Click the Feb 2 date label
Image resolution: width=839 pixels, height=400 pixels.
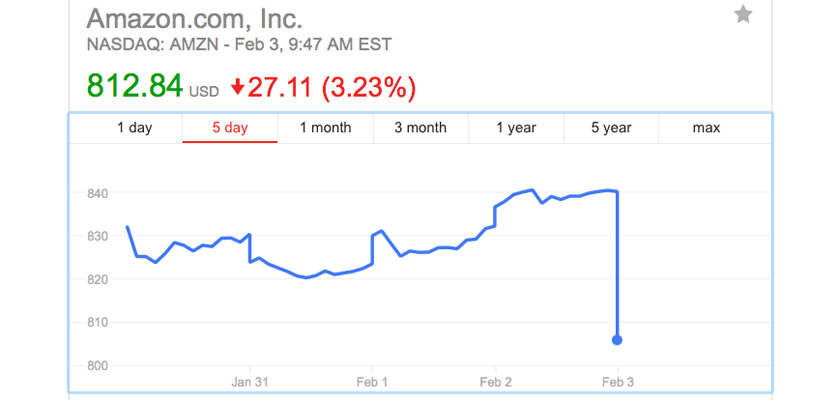[x=496, y=381]
